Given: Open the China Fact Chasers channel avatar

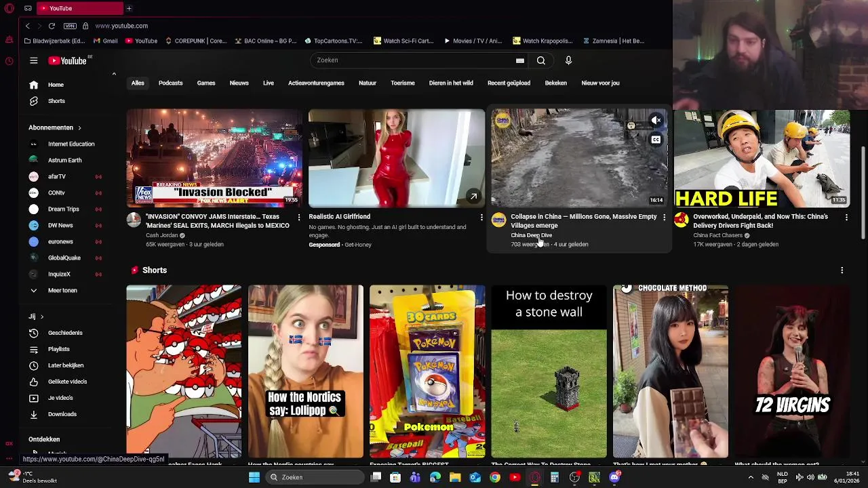Looking at the screenshot, I should pos(681,220).
